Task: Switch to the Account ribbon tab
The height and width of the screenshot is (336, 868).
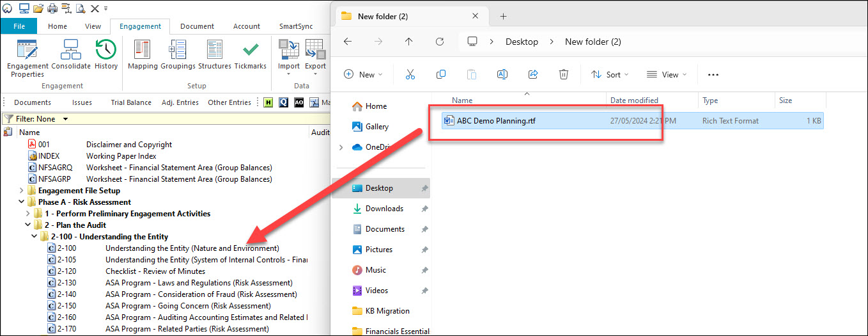Action: point(247,26)
